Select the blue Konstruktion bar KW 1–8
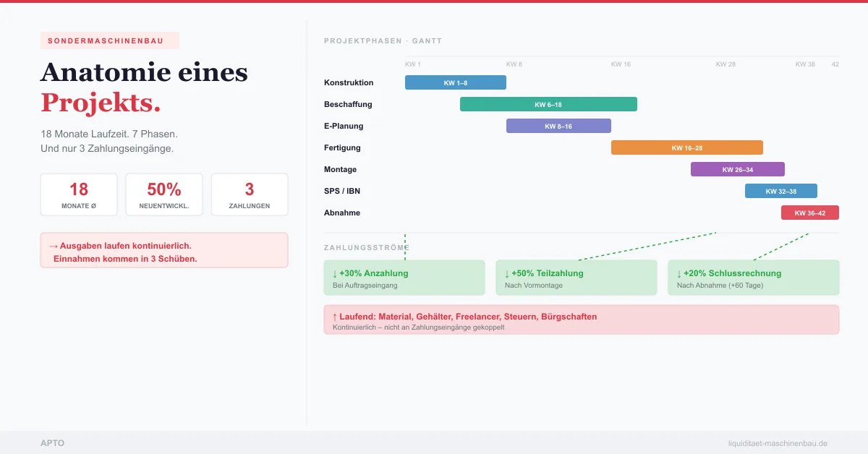This screenshot has width=868, height=454. pyautogui.click(x=455, y=82)
